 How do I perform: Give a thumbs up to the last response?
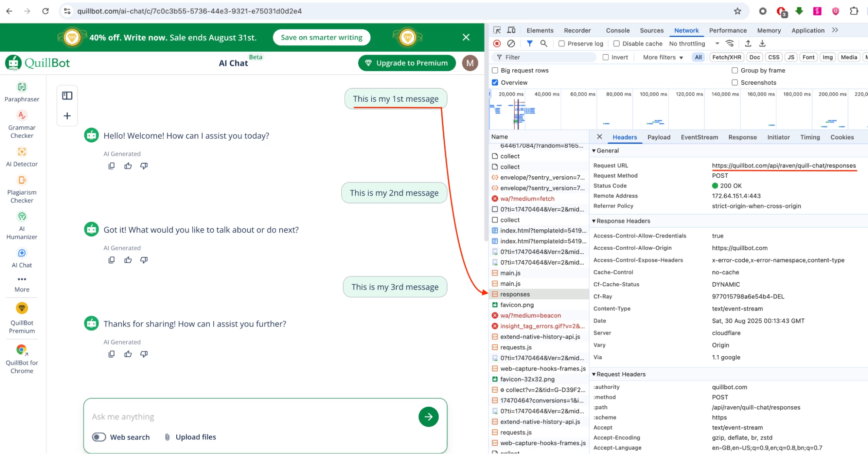(x=128, y=354)
